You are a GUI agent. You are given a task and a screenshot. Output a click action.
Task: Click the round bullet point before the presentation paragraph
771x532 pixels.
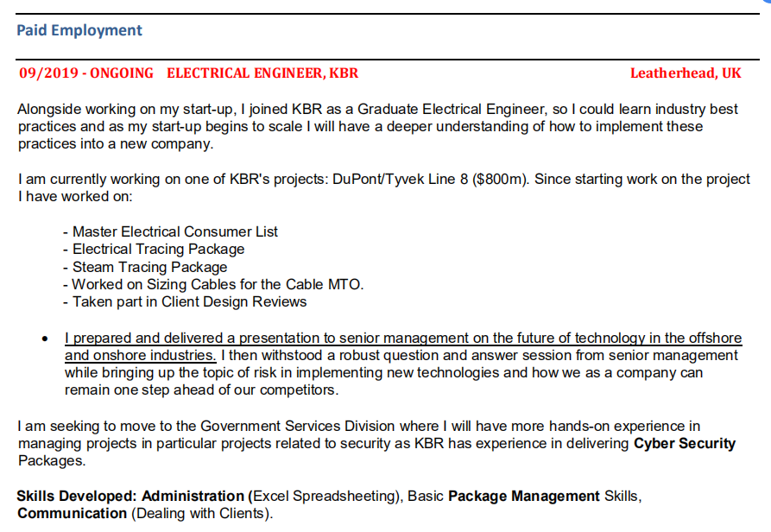point(45,339)
